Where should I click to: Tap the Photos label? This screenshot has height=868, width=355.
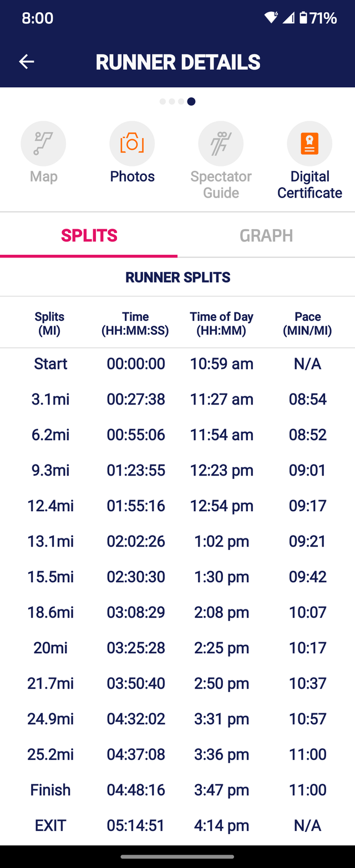click(x=132, y=176)
